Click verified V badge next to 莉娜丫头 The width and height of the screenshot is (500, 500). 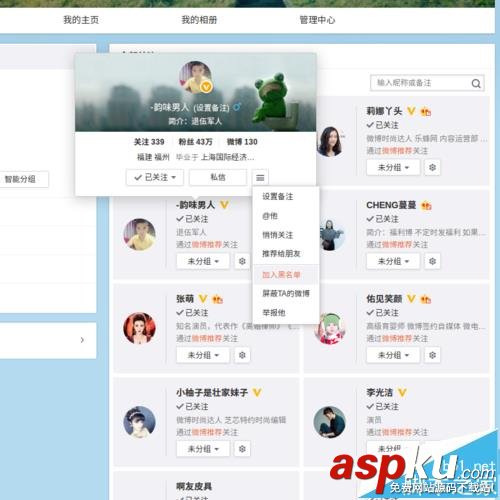pyautogui.click(x=411, y=111)
